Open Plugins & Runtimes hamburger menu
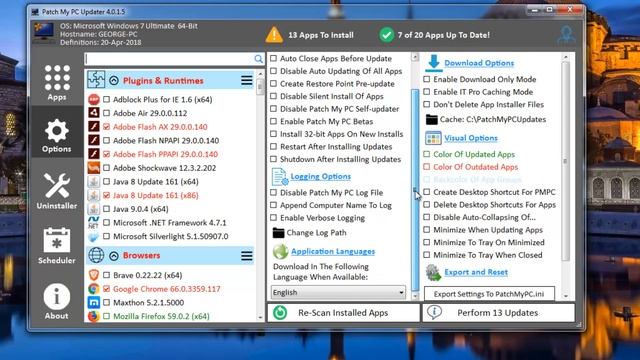This screenshot has height=360, width=640. point(247,80)
